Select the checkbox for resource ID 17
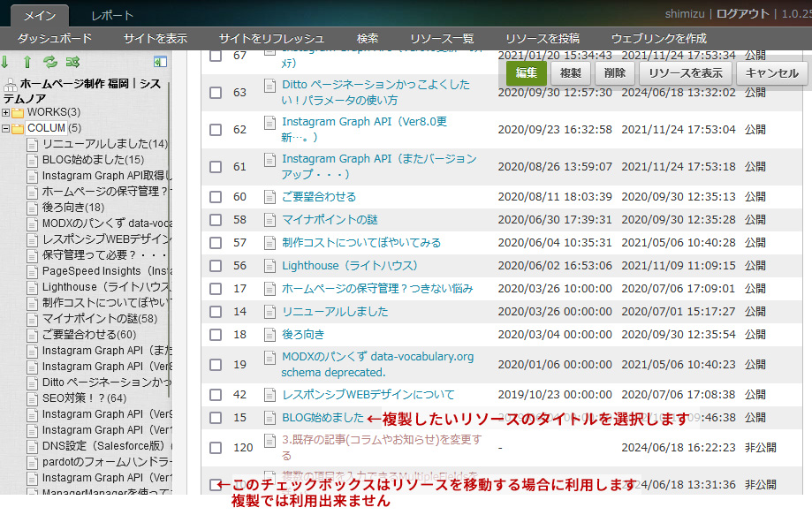812x515 pixels. (x=216, y=289)
